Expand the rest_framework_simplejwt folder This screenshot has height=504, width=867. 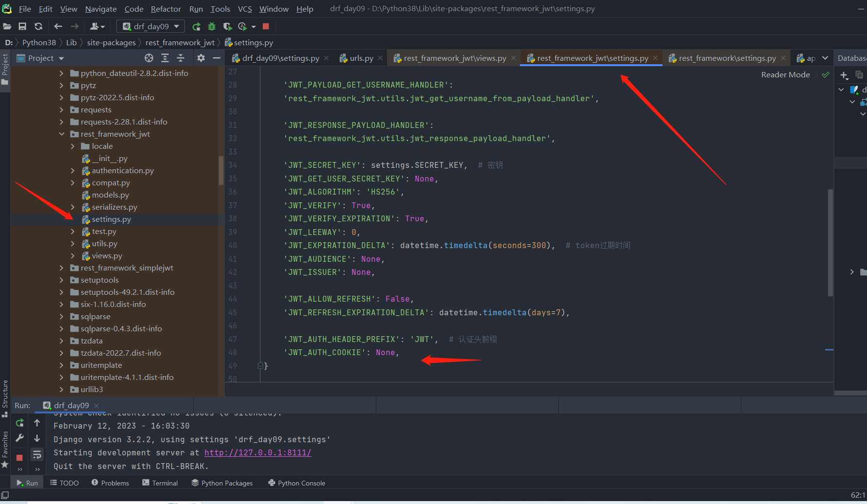click(x=61, y=268)
